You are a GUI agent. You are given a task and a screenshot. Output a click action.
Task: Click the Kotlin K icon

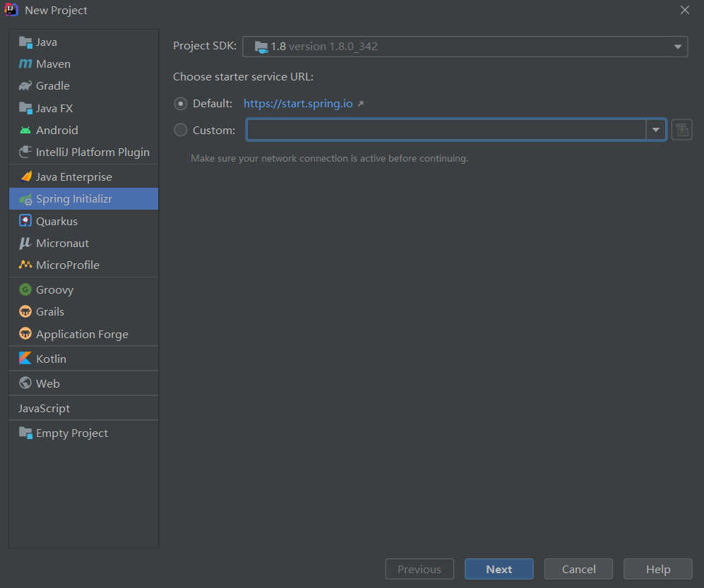[25, 358]
